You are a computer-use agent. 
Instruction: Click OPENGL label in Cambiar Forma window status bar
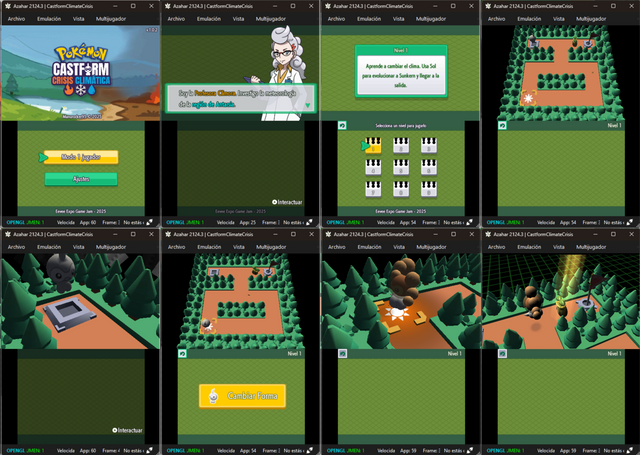point(176,451)
